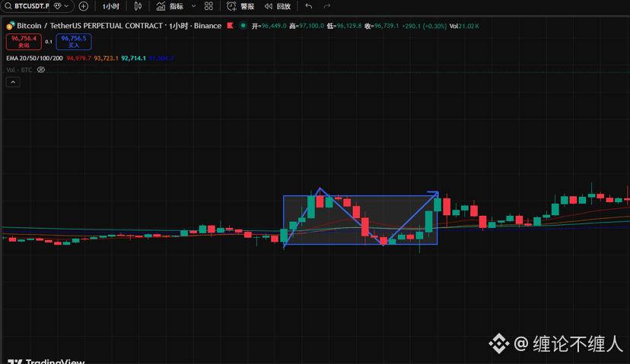
Task: Open the candlestick chart style selector
Action: [138, 6]
